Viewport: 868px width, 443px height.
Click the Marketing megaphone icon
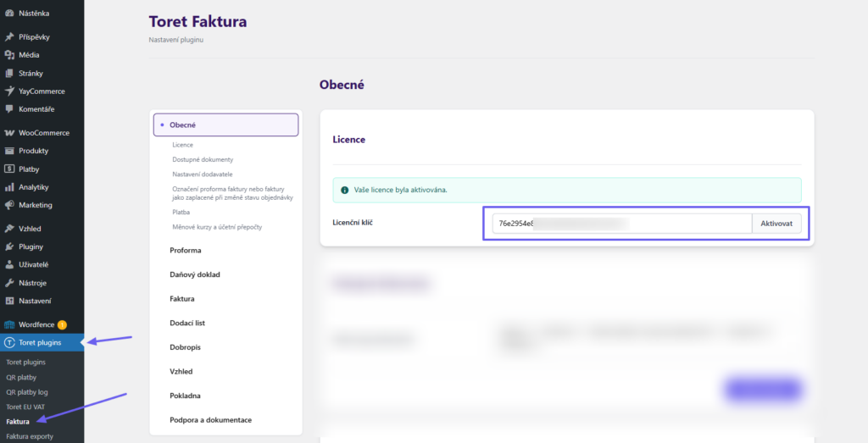[x=8, y=205]
